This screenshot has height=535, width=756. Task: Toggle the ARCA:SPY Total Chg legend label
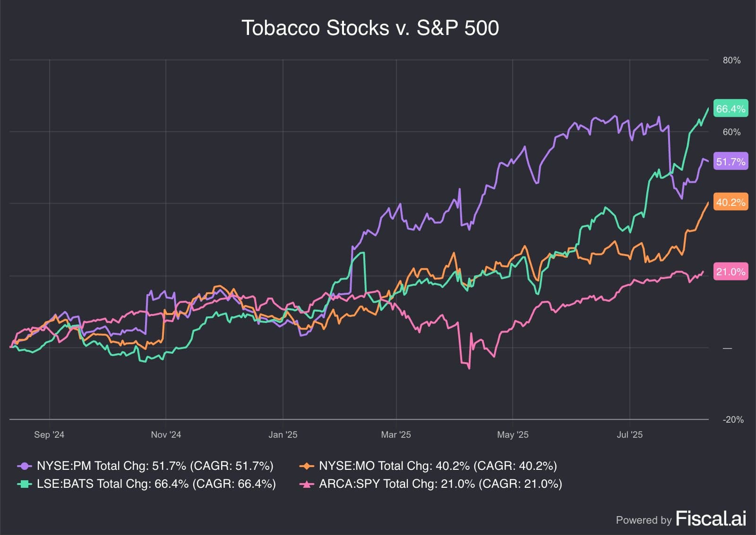click(440, 484)
